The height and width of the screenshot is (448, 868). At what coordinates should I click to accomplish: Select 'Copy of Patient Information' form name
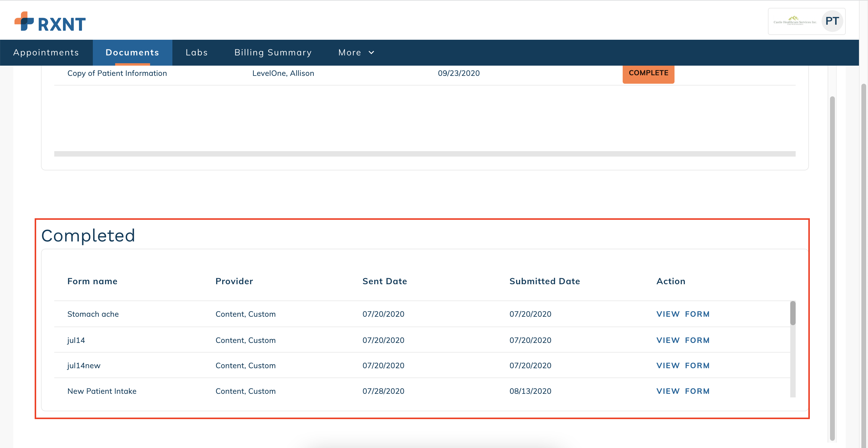click(x=117, y=73)
